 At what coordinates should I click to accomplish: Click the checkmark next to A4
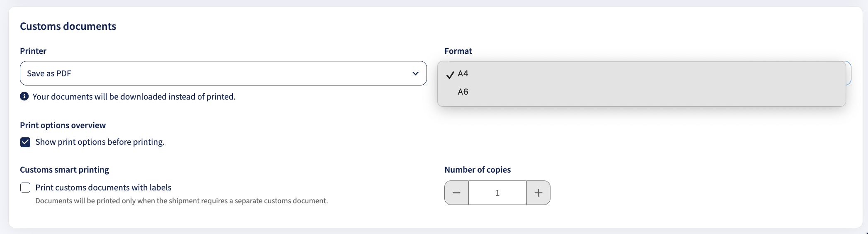click(x=450, y=75)
